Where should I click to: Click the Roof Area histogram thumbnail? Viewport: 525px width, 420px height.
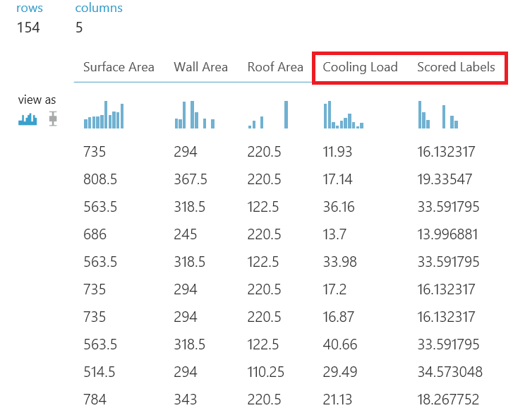tap(268, 115)
